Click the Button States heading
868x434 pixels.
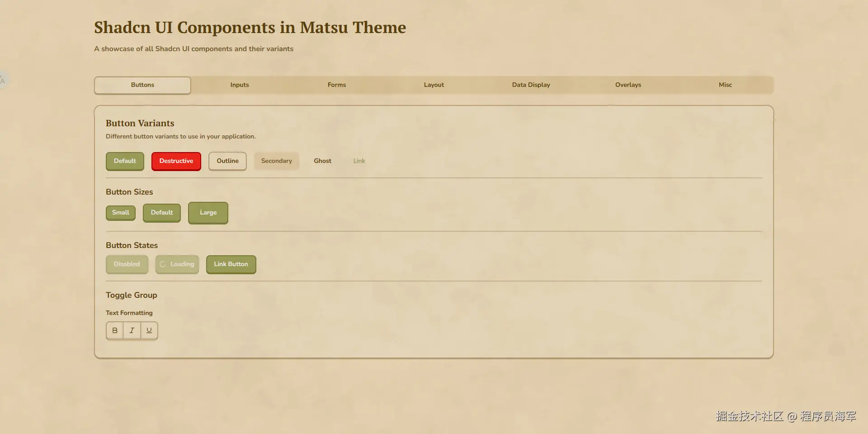(132, 245)
